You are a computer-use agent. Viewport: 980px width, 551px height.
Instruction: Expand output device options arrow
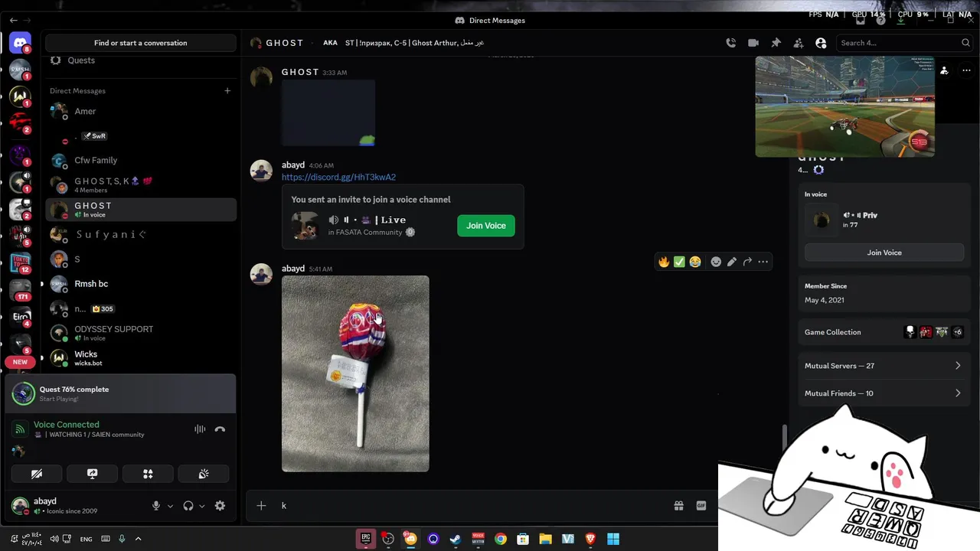tap(202, 506)
